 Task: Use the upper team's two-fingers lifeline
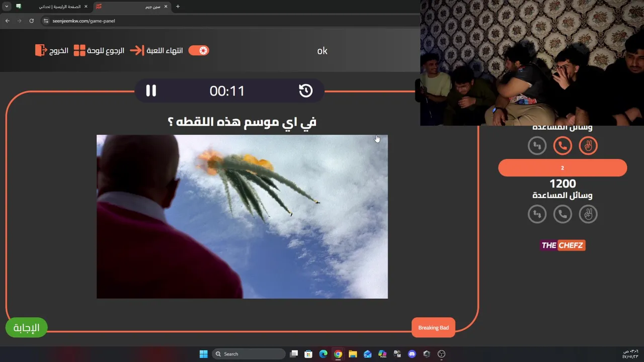point(588,146)
